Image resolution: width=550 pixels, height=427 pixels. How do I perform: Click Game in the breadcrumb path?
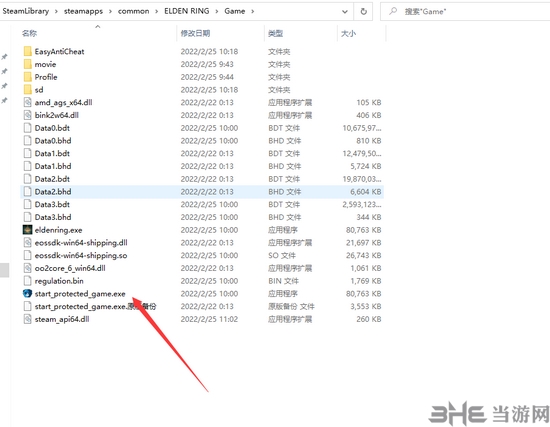point(235,11)
